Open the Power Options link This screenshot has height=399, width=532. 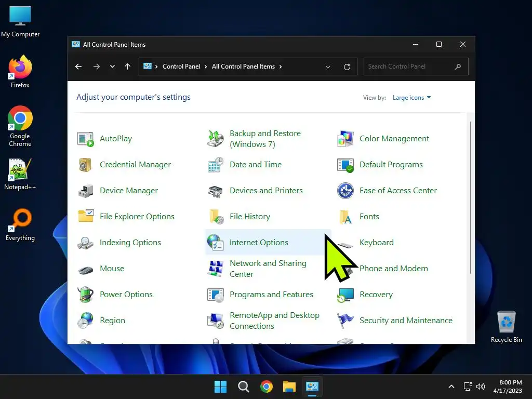coord(126,295)
